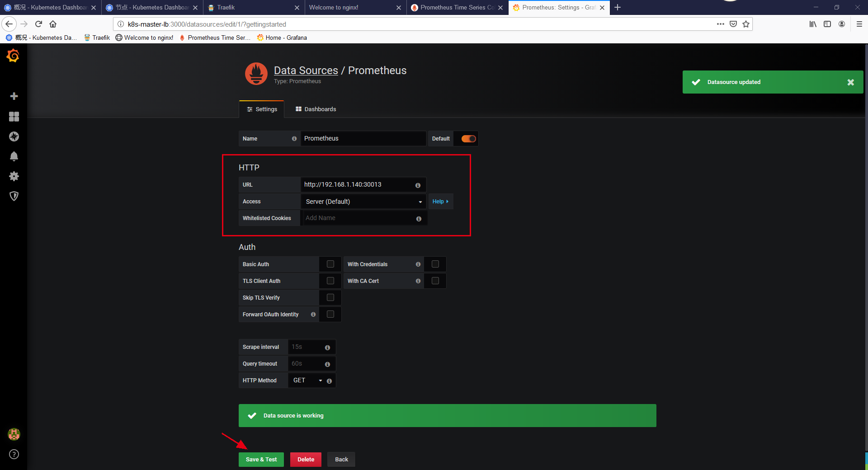Image resolution: width=868 pixels, height=470 pixels.
Task: Switch to Welcome to nginx! browser tab
Action: click(x=355, y=7)
